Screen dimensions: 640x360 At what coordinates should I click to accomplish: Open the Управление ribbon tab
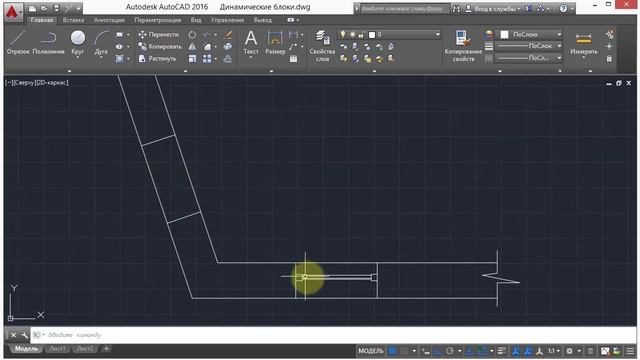[x=227, y=20]
